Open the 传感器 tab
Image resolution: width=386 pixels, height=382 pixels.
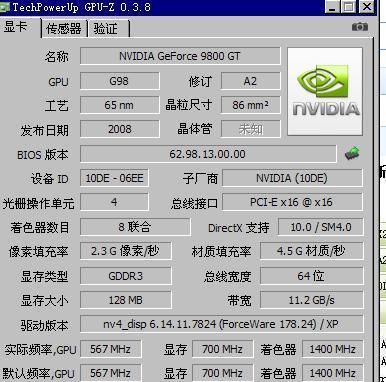pyautogui.click(x=64, y=29)
